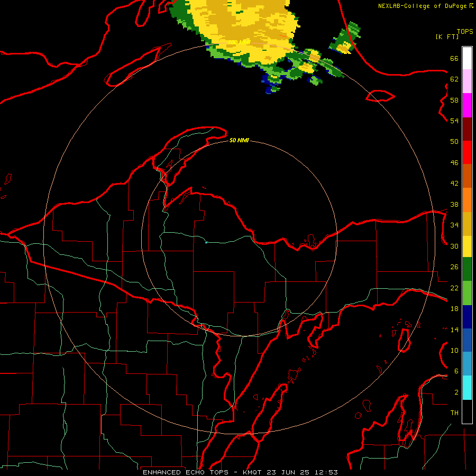Click the dark orange 42-46 kft swatch
This screenshot has width=476, height=476.
tap(467, 176)
